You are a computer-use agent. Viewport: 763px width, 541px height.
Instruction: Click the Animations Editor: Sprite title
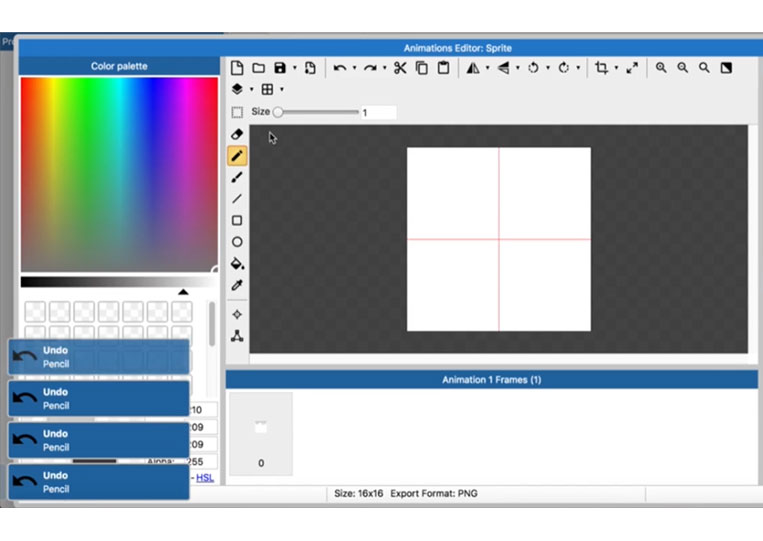pos(457,48)
